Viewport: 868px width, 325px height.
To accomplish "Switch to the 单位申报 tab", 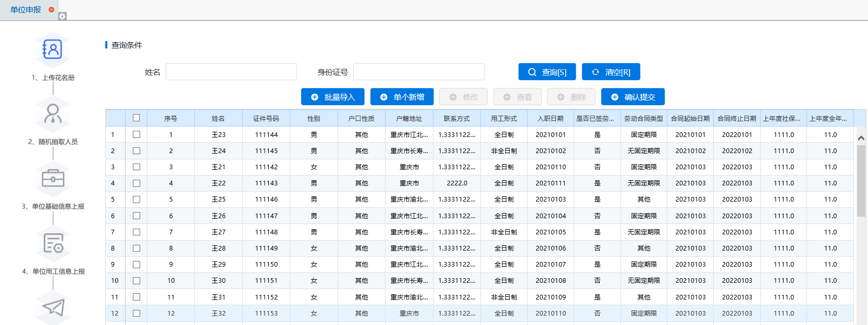I will [26, 9].
